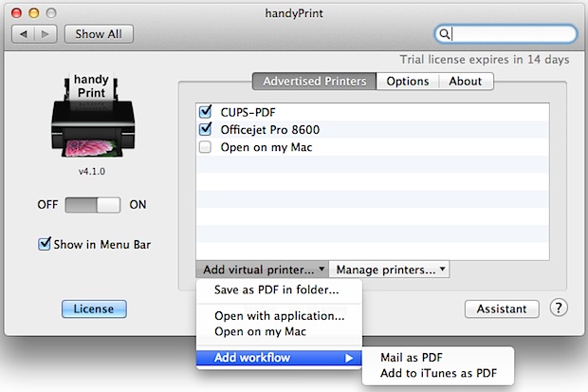588x392 pixels.
Task: Expand the Add workflow submenu
Action: pyautogui.click(x=276, y=358)
